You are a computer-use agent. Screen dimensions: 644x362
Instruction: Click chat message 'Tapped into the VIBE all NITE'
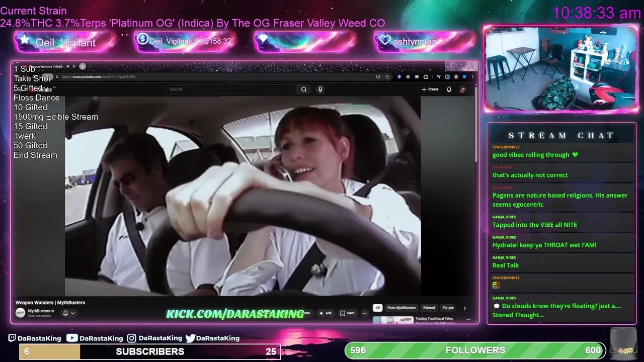point(534,225)
